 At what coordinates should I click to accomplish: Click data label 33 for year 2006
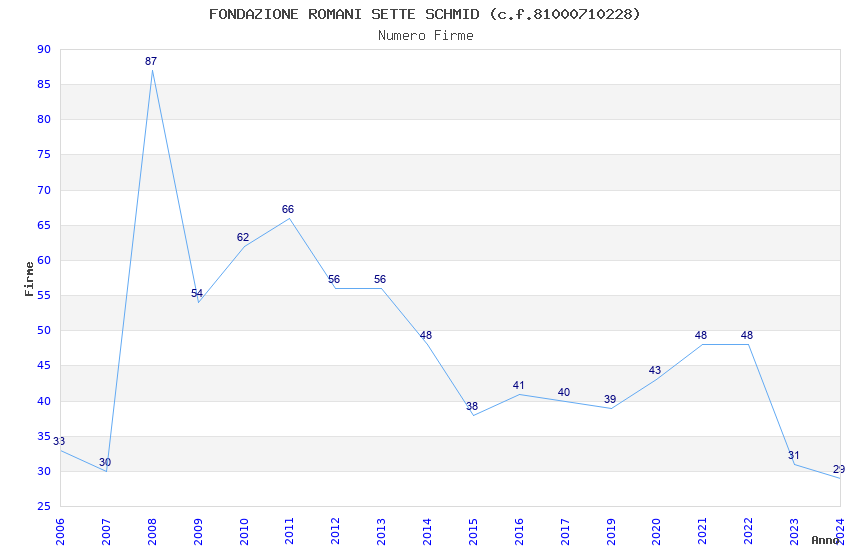point(59,441)
